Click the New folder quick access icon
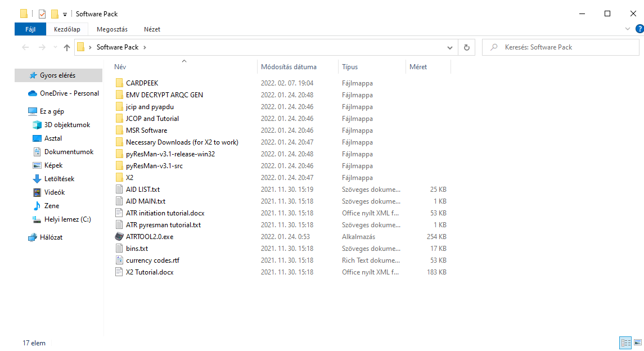Image resolution: width=644 pixels, height=351 pixels. (x=55, y=14)
